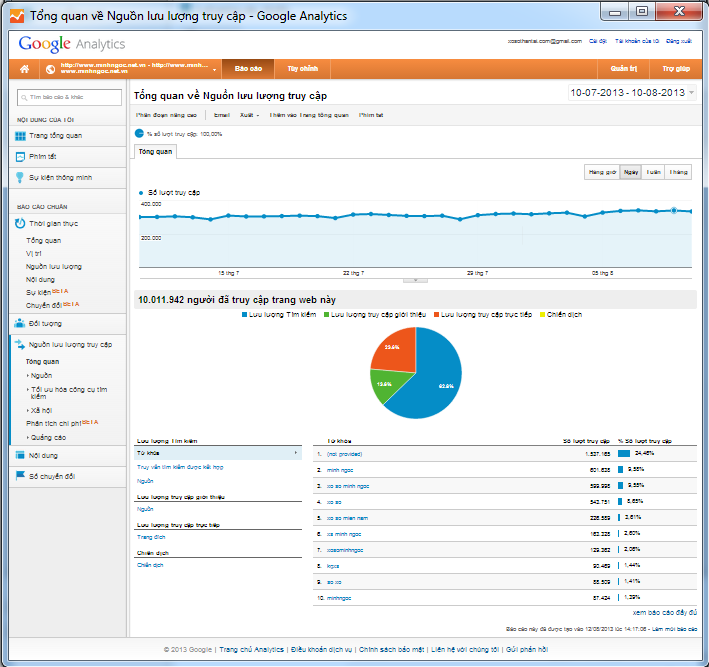Open the Tùy chỉnh tab
This screenshot has height=667, width=709.
coord(303,69)
